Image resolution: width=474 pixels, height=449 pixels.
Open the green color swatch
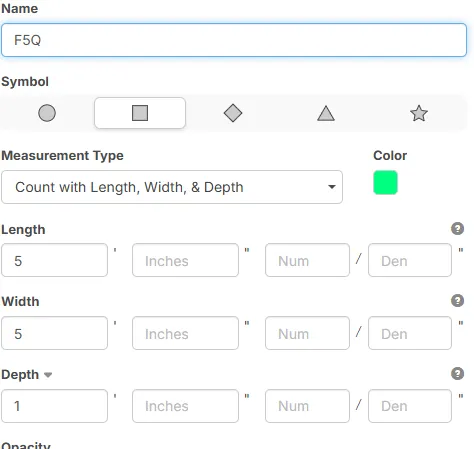pos(385,182)
